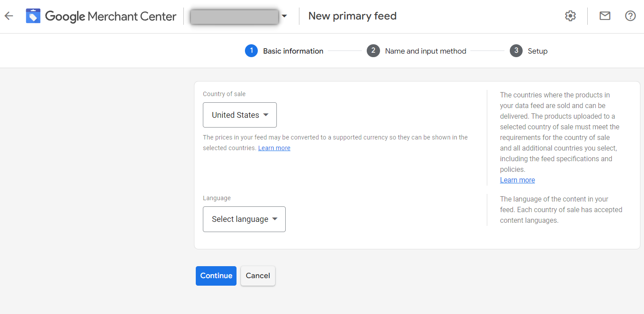
Task: Click the Cancel button
Action: point(258,276)
